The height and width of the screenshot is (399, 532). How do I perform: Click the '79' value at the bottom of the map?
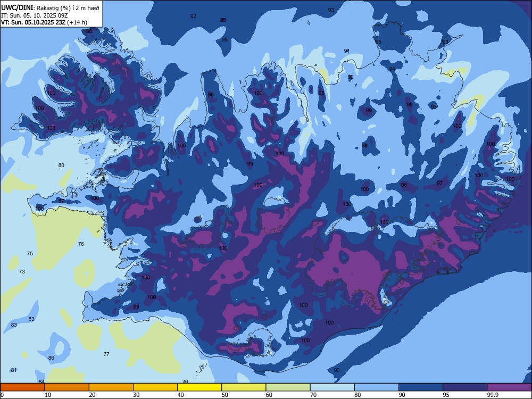coord(185,381)
